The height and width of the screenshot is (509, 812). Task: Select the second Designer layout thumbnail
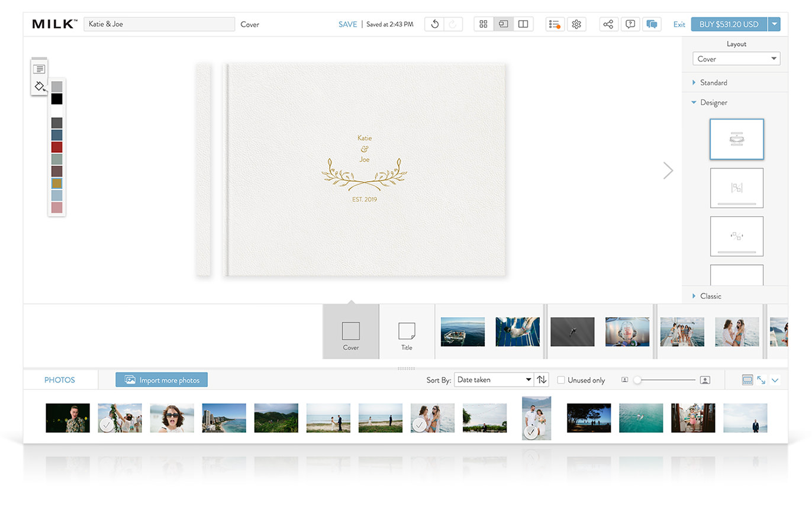pyautogui.click(x=736, y=188)
